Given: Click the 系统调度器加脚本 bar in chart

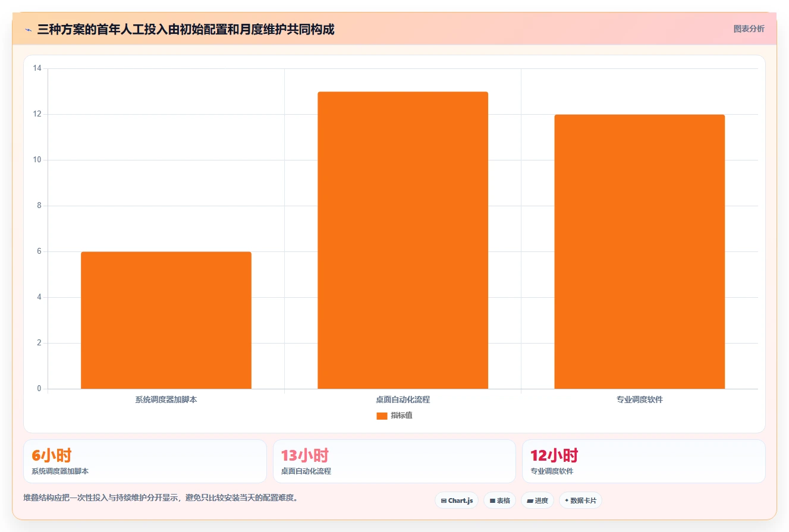Looking at the screenshot, I should coord(166,320).
